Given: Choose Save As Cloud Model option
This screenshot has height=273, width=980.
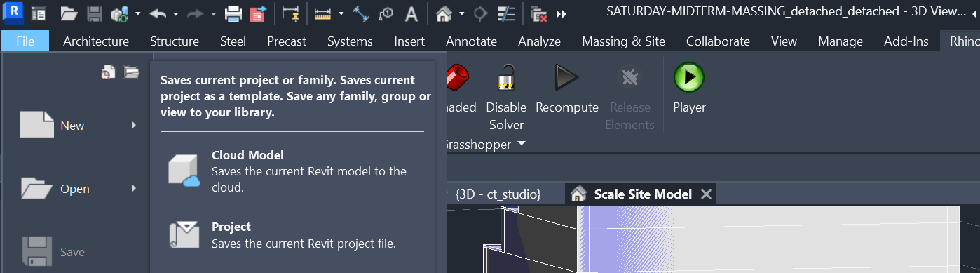Looking at the screenshot, I should (x=292, y=171).
